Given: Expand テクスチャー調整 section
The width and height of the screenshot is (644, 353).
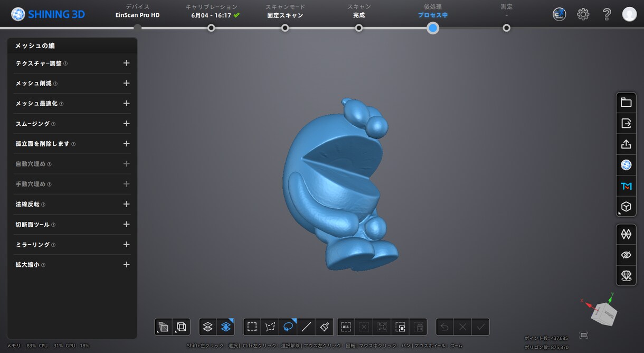Looking at the screenshot, I should pos(126,63).
